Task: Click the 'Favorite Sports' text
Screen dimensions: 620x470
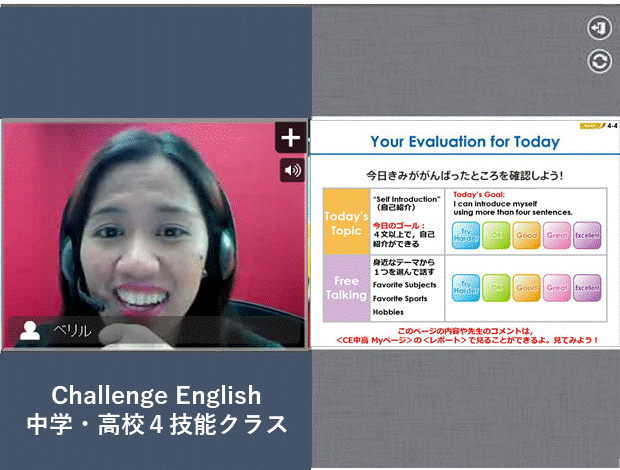Action: 400,298
